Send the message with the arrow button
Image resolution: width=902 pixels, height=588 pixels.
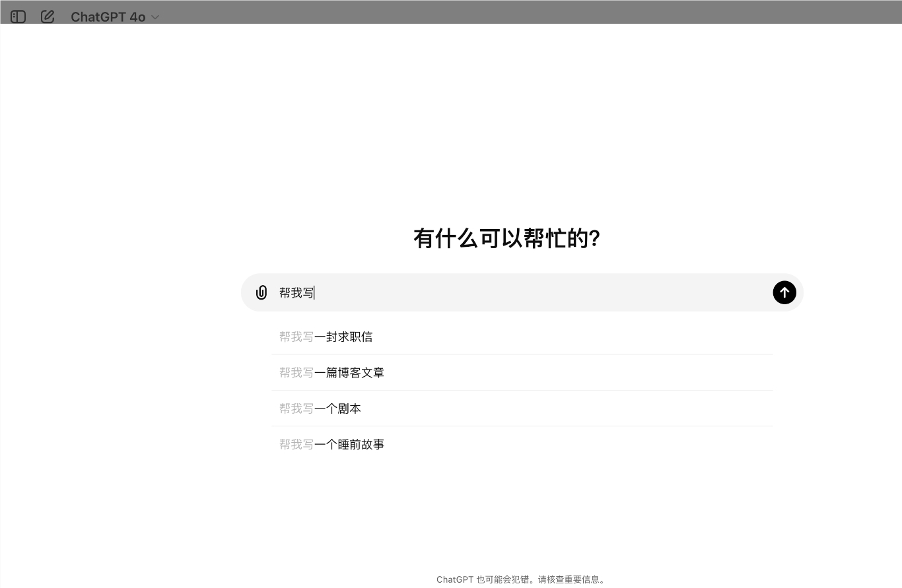coord(784,292)
